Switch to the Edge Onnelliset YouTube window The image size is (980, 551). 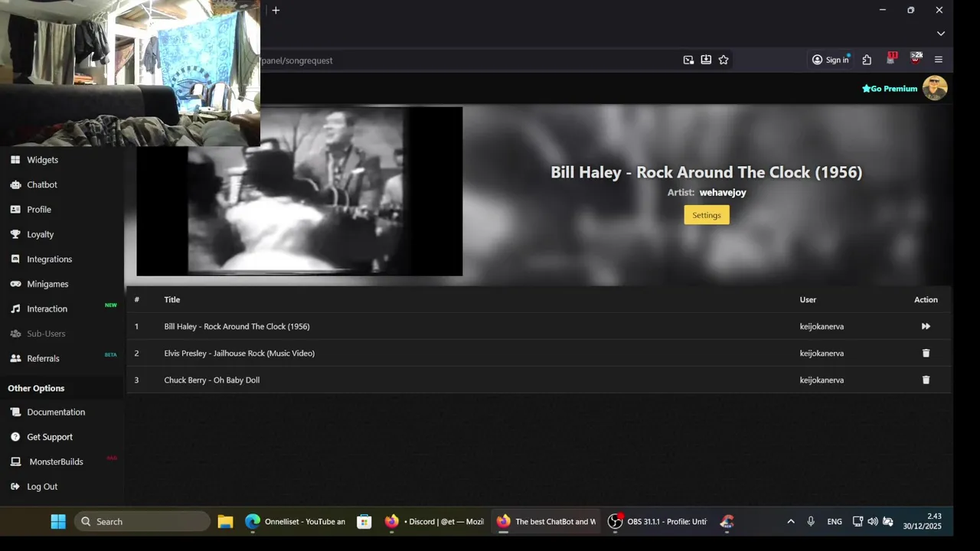(295, 521)
